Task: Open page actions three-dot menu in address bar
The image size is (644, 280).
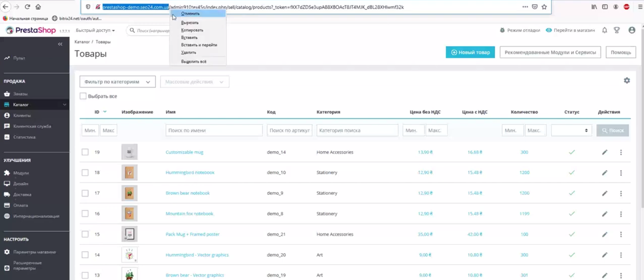Action: coord(525,7)
